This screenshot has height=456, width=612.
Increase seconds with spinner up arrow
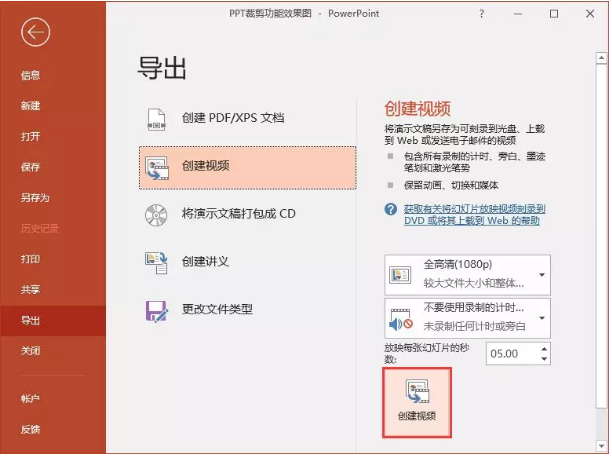coord(544,349)
